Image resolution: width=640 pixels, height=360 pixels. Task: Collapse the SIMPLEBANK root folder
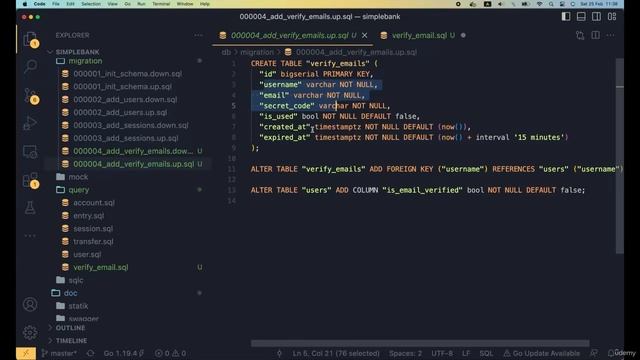77,52
